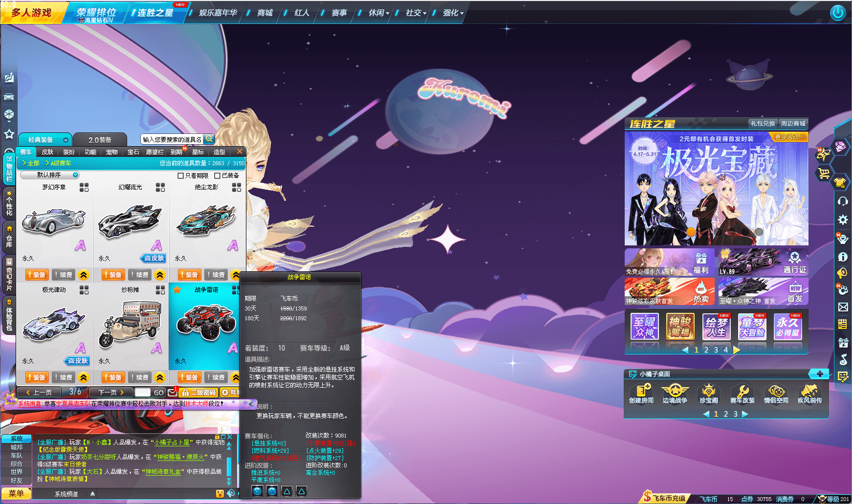Click 下一页 next page button

tap(111, 392)
